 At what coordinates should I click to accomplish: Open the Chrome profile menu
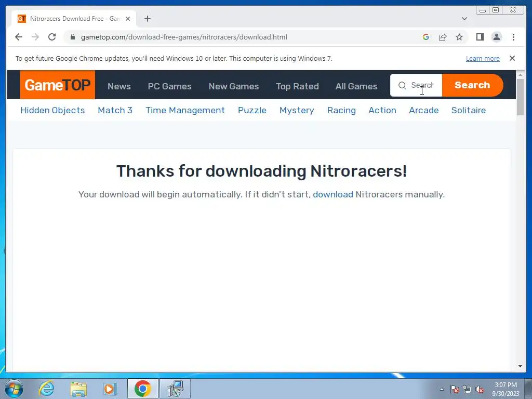pyautogui.click(x=497, y=37)
